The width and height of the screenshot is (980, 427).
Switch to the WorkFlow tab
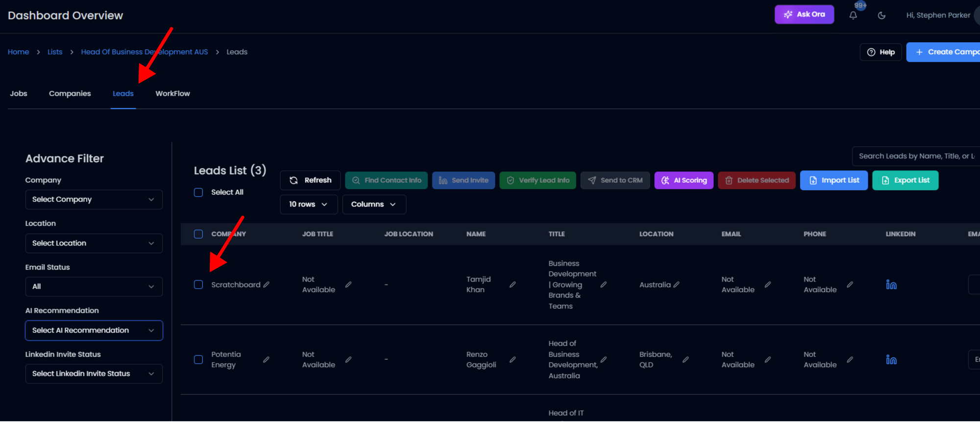pos(172,94)
